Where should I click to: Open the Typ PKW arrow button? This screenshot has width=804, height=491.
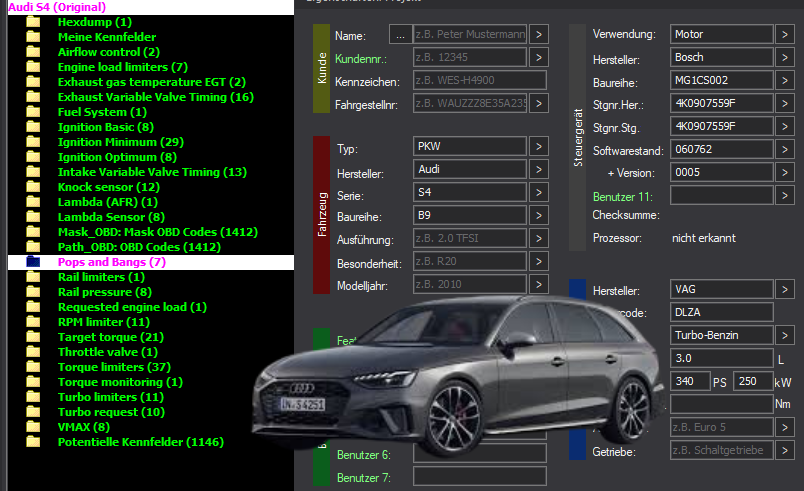pyautogui.click(x=539, y=147)
